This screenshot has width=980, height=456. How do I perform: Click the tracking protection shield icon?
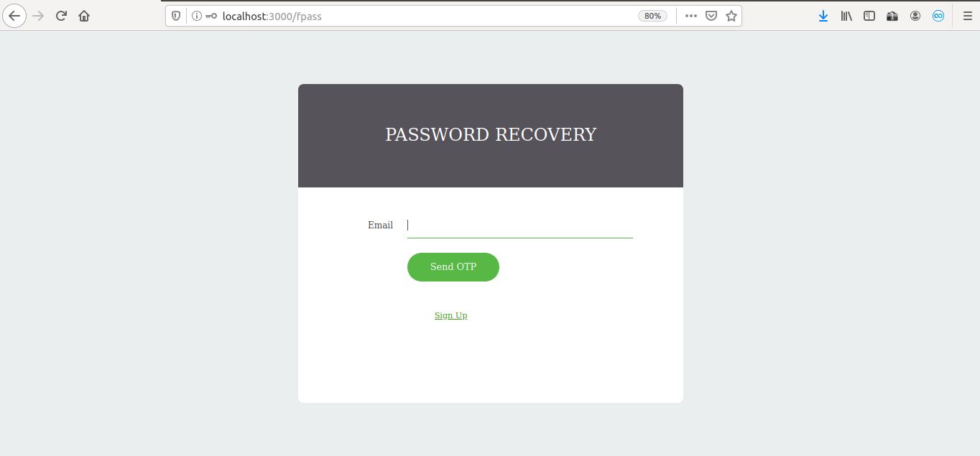(x=176, y=16)
